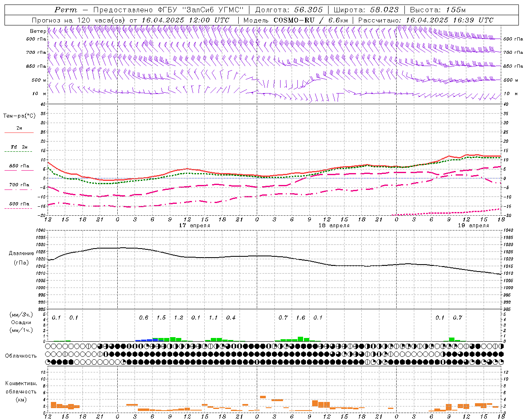Click the "1.1" precipitation amount
Image resolution: width=525 pixels, height=420 pixels.
point(213,318)
